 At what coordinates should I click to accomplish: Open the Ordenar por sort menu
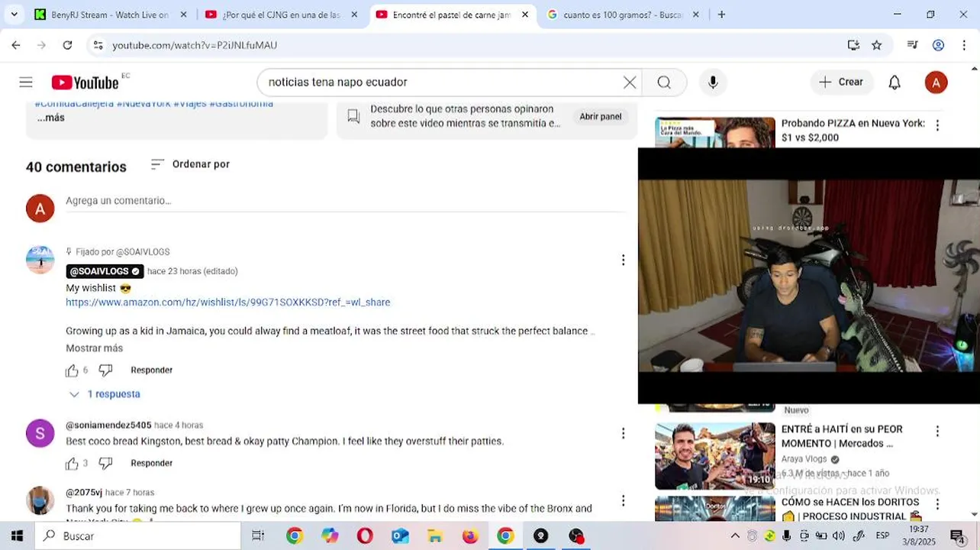[x=190, y=164]
